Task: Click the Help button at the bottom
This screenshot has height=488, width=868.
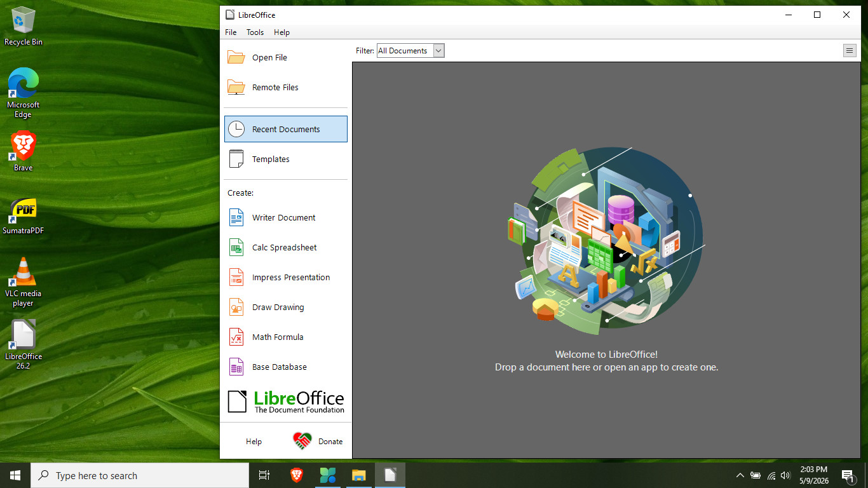Action: (254, 441)
